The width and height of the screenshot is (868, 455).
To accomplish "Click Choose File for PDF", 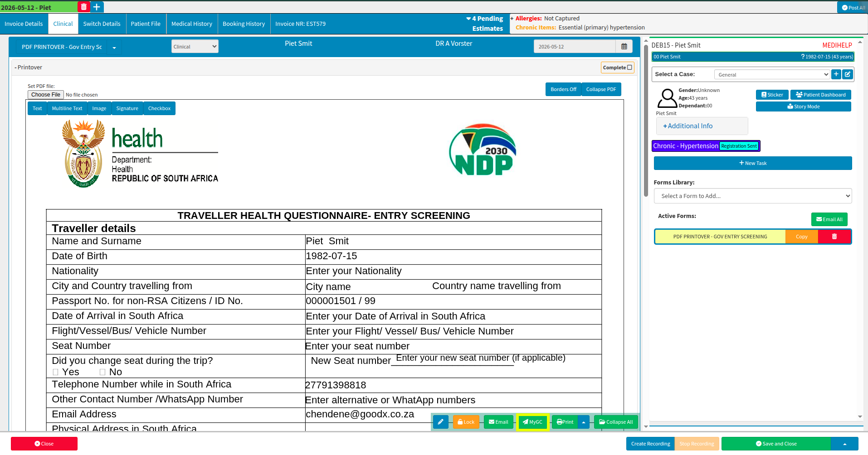I will pos(46,95).
